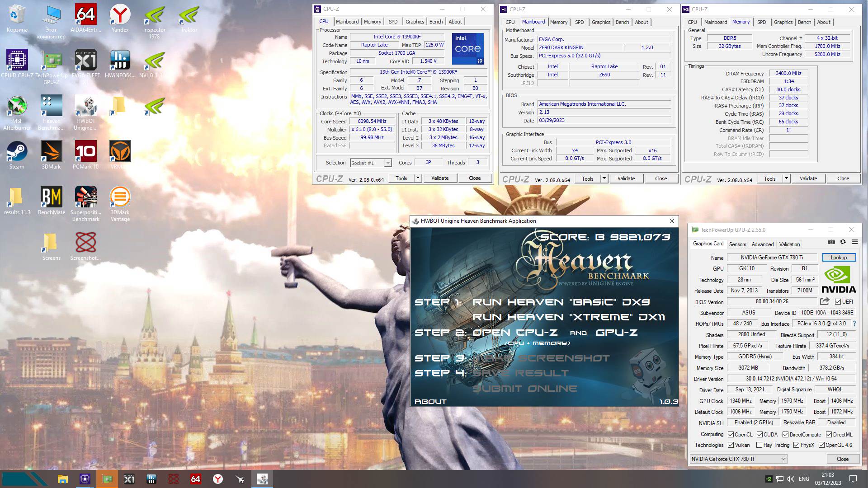Click the GPU-Z refresh icon
This screenshot has width=868, height=488.
coord(843,242)
